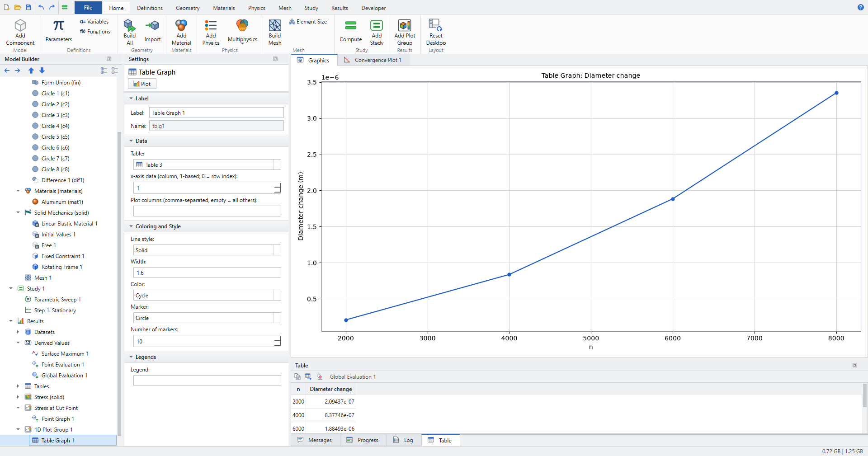Click Element Size in Mesh group
Image resolution: width=868 pixels, height=456 pixels.
click(x=308, y=22)
